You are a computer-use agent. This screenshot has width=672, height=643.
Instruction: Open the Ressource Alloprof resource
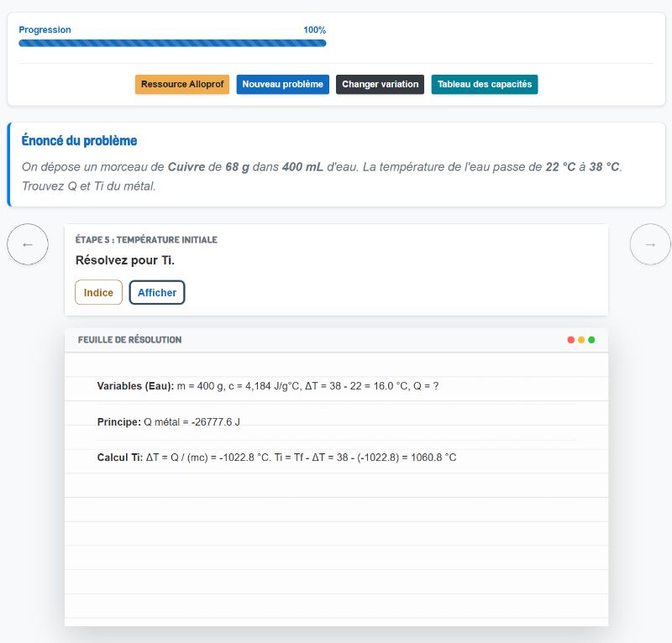point(182,84)
